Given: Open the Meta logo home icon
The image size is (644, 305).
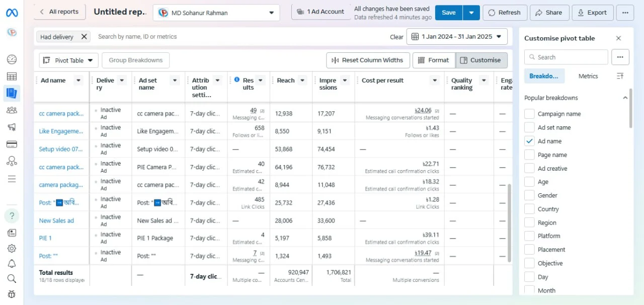Looking at the screenshot, I should pos(12,13).
